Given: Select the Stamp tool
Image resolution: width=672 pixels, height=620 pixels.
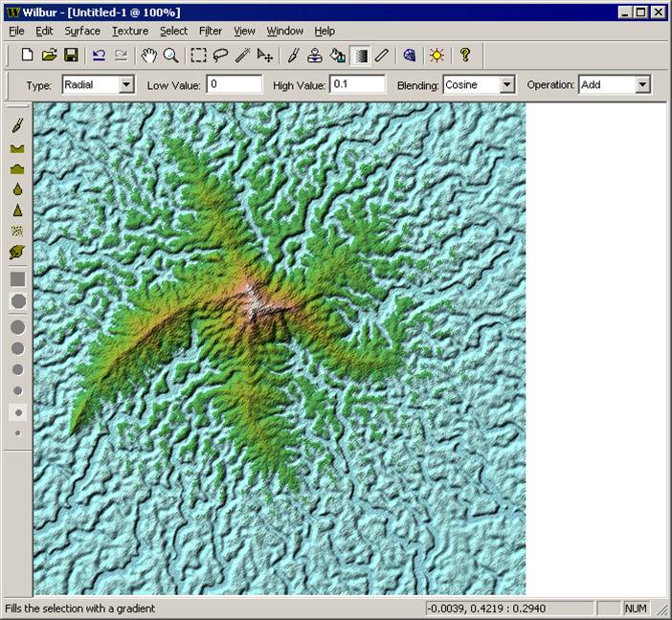Looking at the screenshot, I should [315, 55].
